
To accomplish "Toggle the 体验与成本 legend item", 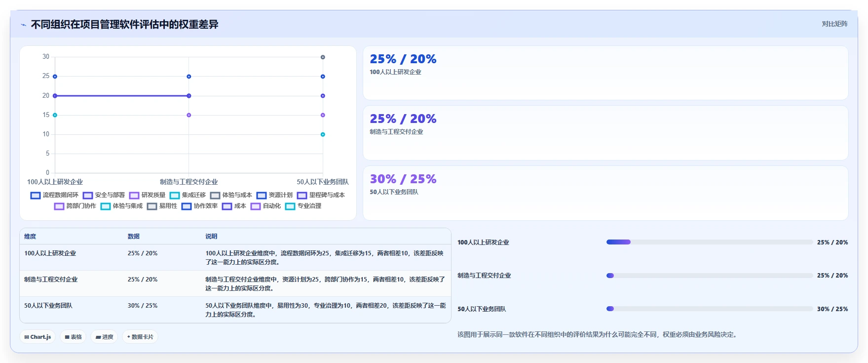I will tap(231, 195).
